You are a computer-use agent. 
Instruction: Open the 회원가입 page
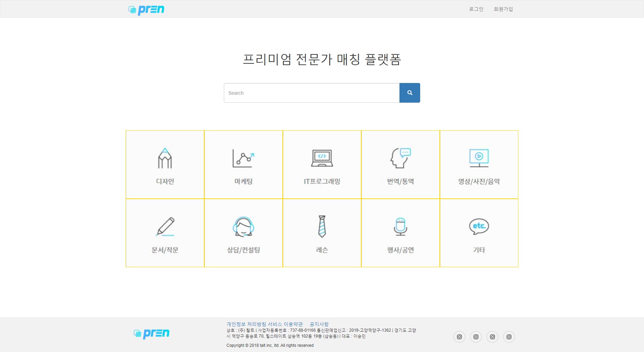tap(502, 9)
